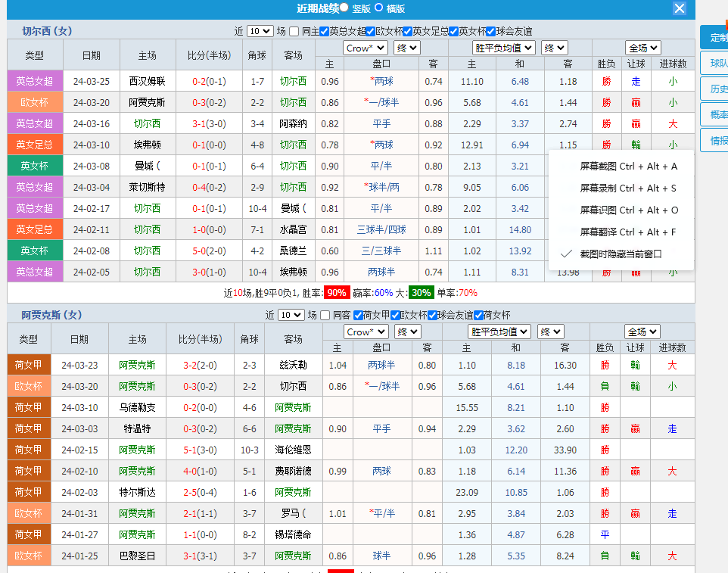Viewport: 728px width, 573px height.
Task: Select the 横版 layout radio button
Action: (x=379, y=8)
